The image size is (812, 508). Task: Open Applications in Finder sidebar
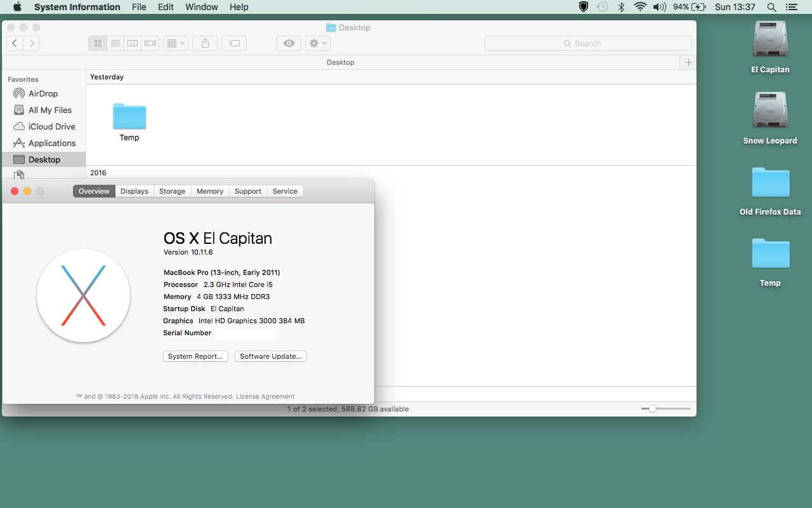pos(44,143)
